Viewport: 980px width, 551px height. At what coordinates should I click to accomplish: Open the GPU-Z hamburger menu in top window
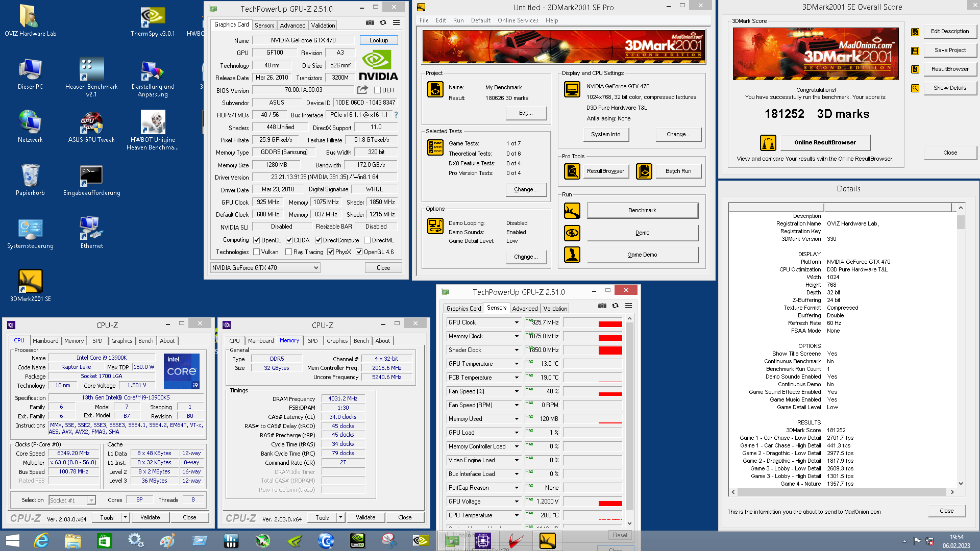coord(396,22)
